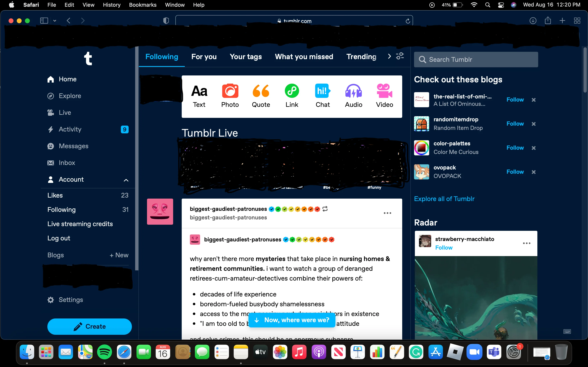Create a Text post

click(x=199, y=96)
